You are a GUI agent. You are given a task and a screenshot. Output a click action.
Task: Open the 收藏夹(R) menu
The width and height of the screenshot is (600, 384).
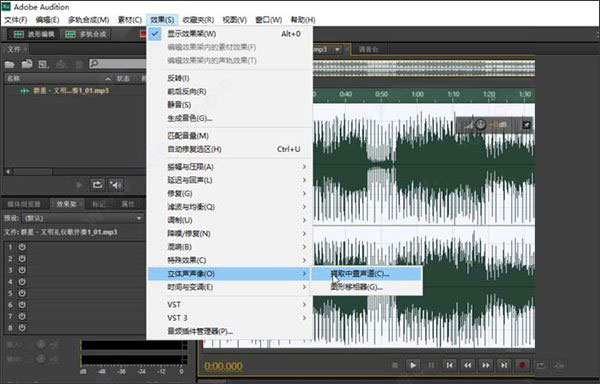(198, 20)
